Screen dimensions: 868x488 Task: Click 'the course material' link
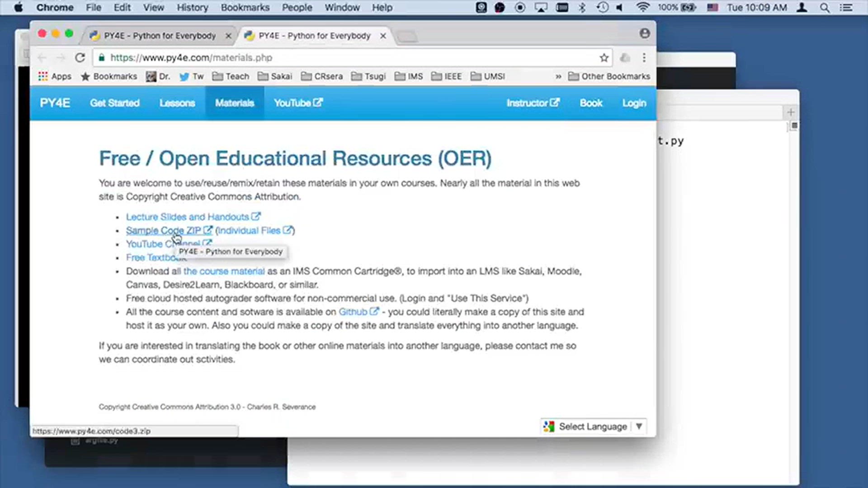point(224,271)
